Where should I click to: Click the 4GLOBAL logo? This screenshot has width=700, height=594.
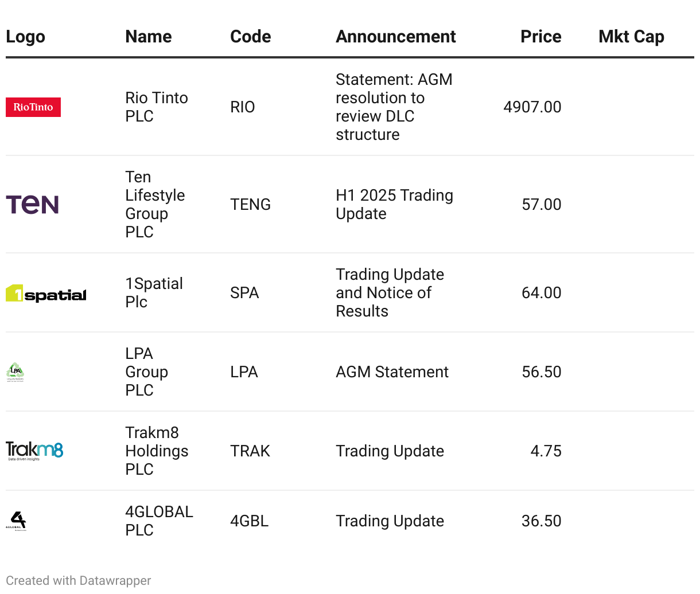point(16,521)
